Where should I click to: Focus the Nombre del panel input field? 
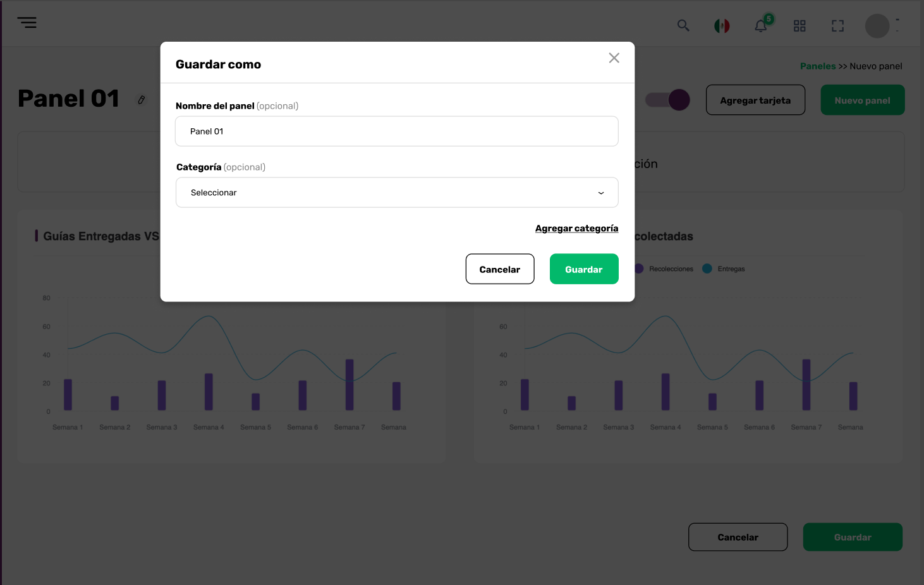[x=397, y=131]
